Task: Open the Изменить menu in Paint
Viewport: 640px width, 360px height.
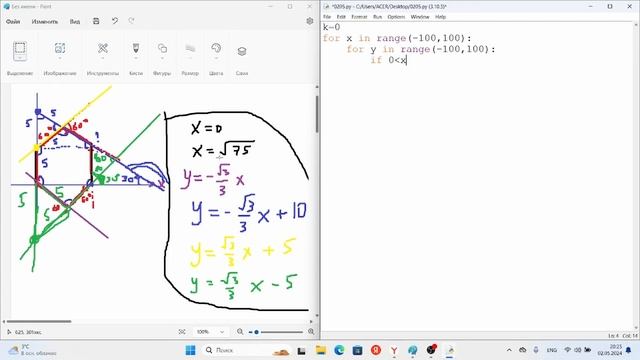Action: [45, 21]
